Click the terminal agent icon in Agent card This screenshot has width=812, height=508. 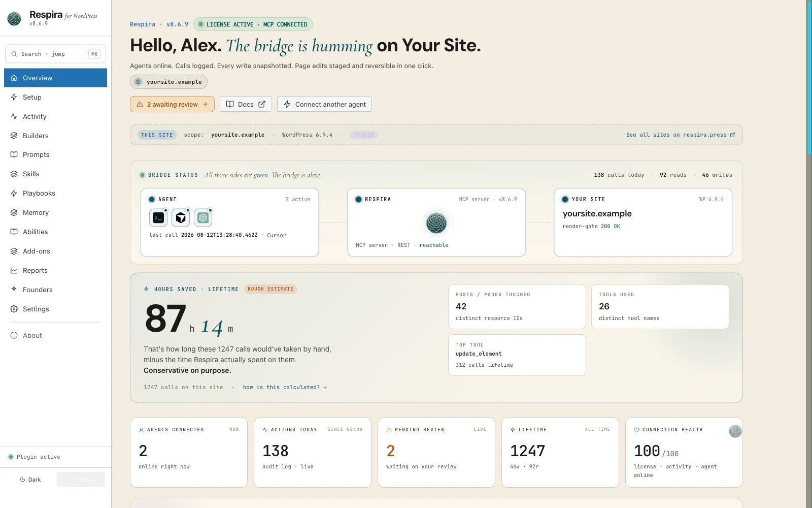click(158, 218)
